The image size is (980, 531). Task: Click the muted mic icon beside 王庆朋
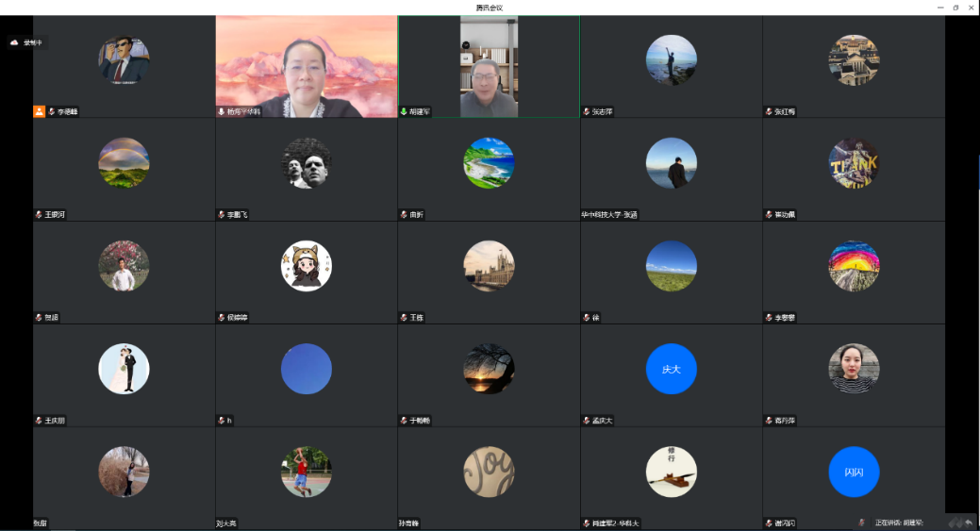[x=39, y=421]
